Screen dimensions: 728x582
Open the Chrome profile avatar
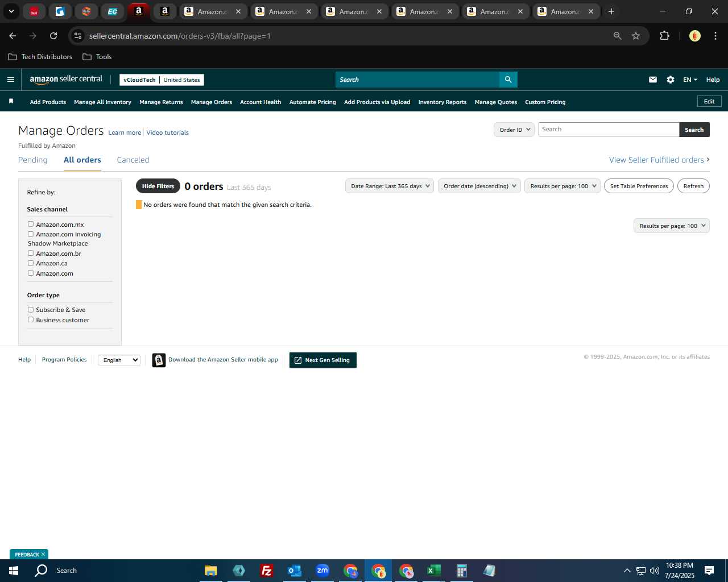point(694,36)
